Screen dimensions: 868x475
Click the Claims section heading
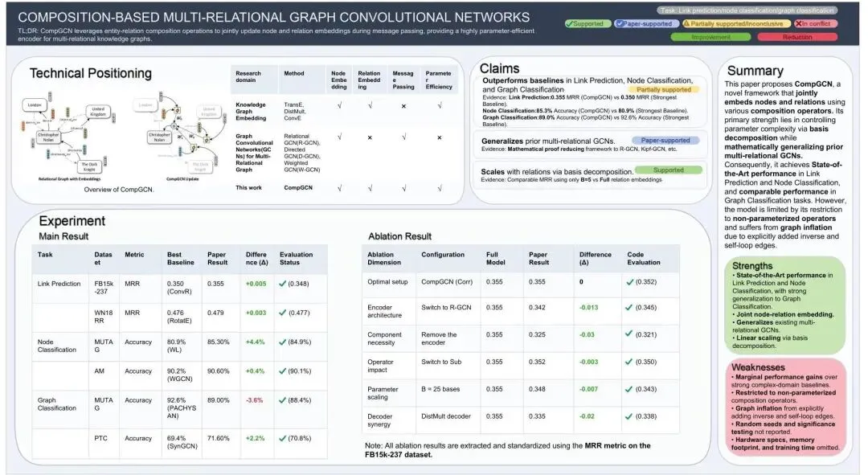coord(499,68)
